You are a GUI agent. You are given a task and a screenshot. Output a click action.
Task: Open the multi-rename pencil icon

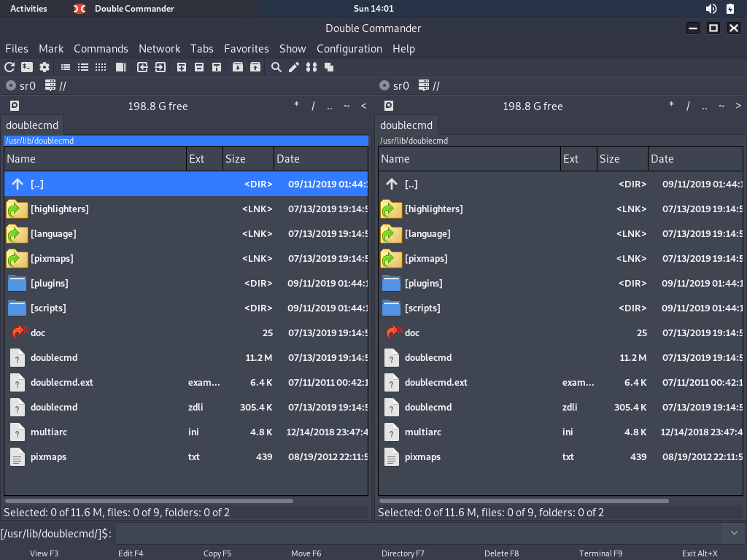click(x=294, y=67)
